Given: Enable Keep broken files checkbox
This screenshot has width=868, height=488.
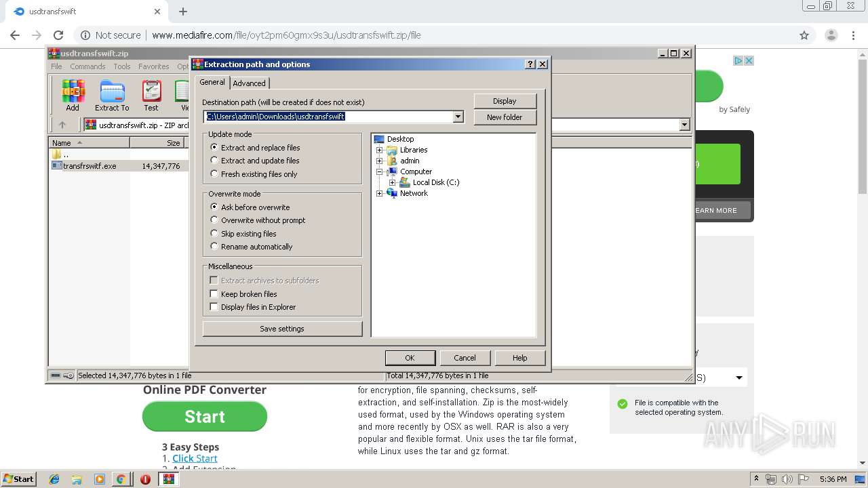Looking at the screenshot, I should click(214, 293).
